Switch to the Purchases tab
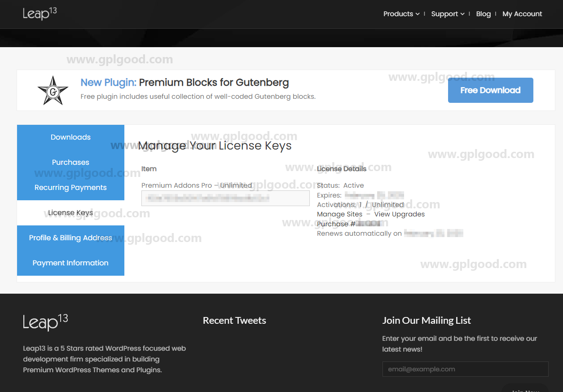The image size is (563, 392). point(70,163)
